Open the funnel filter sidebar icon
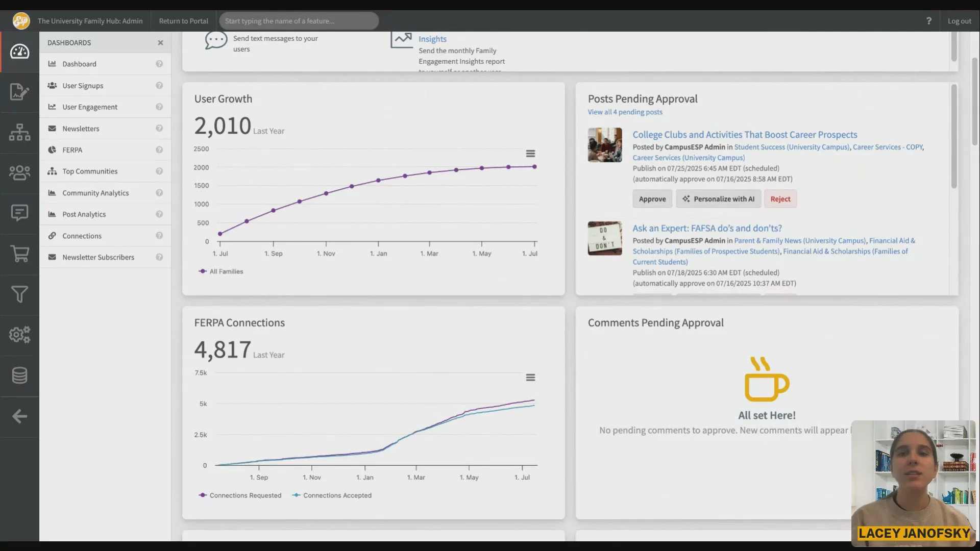 (19, 294)
